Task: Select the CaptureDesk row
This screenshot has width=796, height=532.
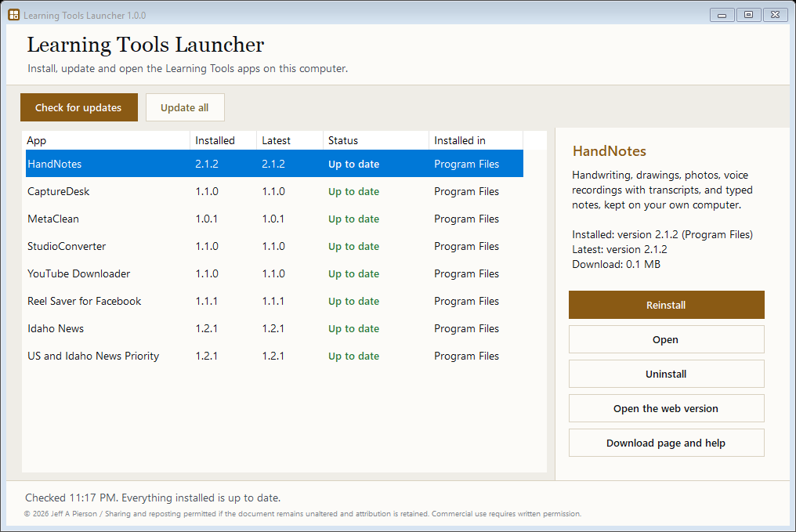Action: tap(274, 191)
